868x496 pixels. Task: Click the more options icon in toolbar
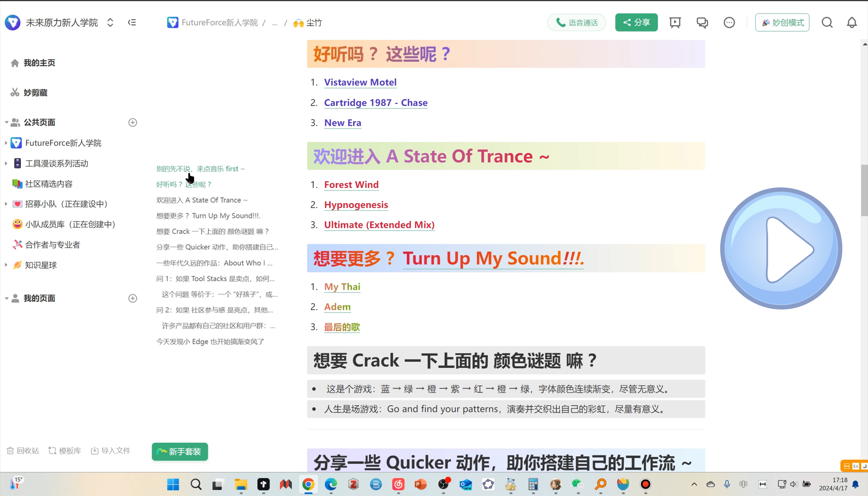[x=729, y=23]
